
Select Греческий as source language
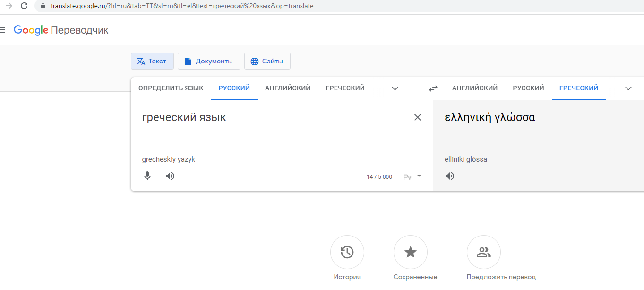tap(345, 88)
